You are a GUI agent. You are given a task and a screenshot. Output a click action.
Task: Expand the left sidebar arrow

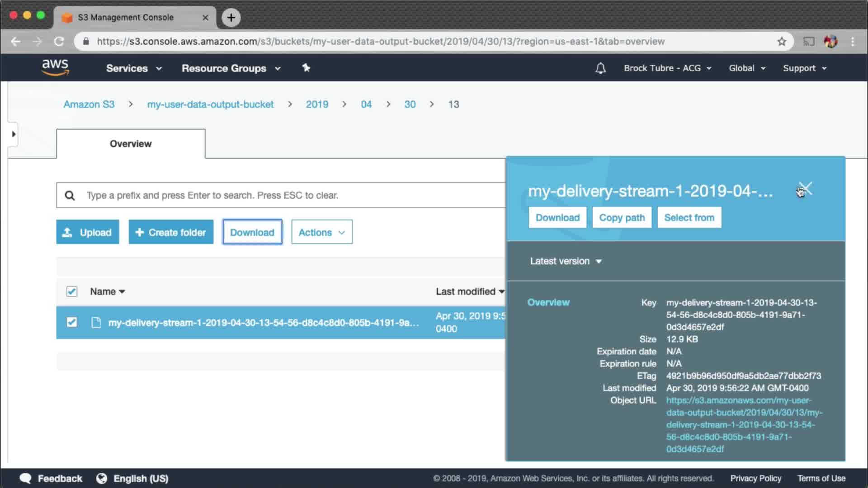[14, 134]
